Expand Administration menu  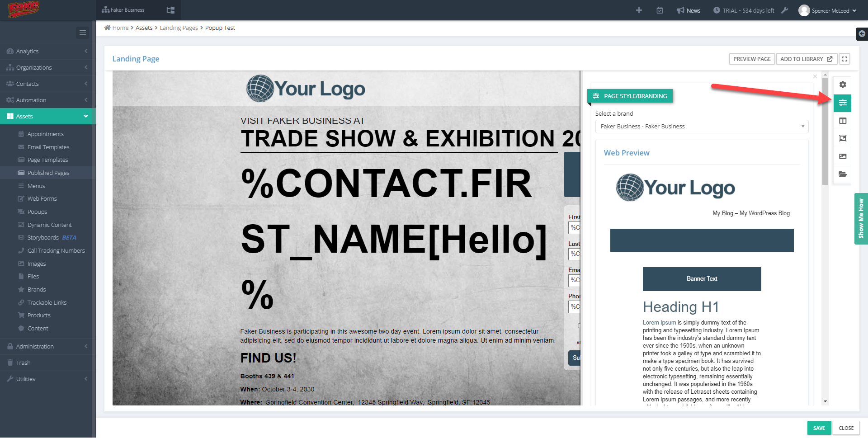click(x=46, y=347)
